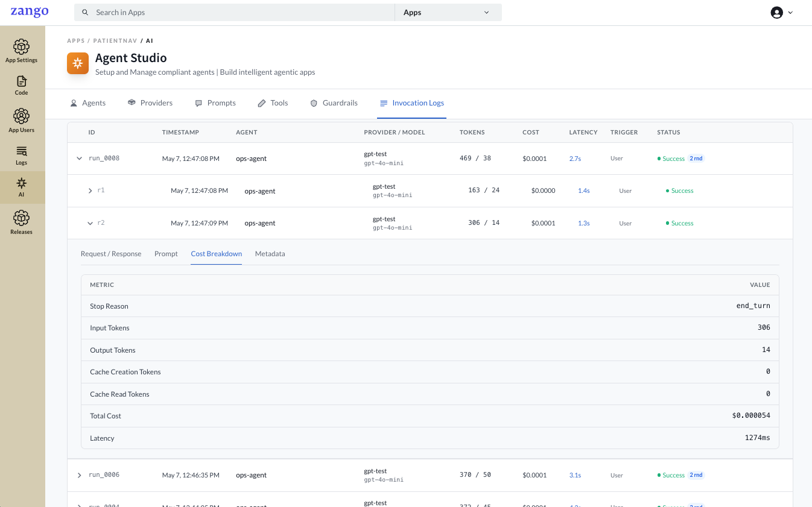Switch to the Guardrails tab
812x507 pixels.
click(334, 103)
